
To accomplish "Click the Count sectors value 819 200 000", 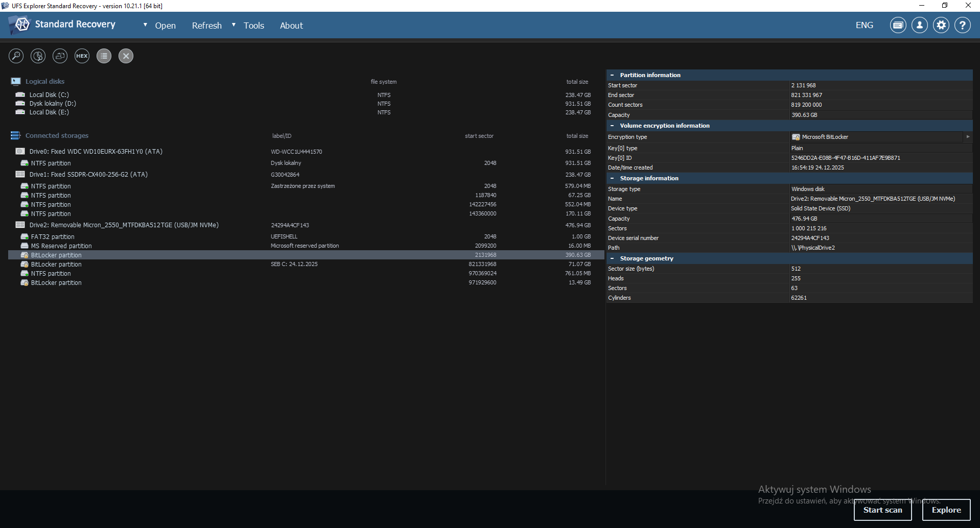I will pos(807,105).
